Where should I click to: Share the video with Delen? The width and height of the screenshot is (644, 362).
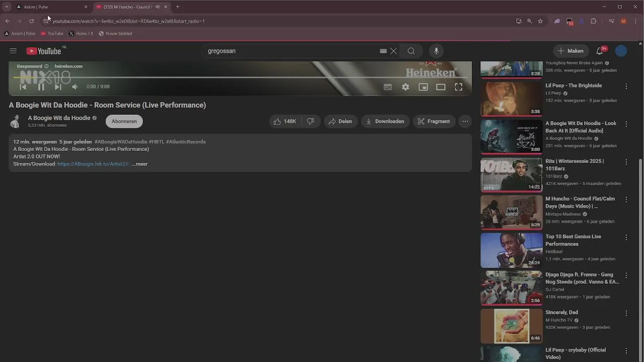tap(340, 121)
